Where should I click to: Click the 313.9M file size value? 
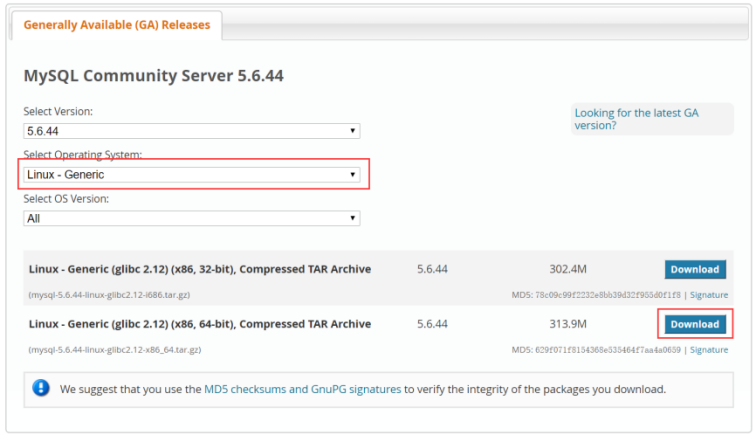(568, 324)
